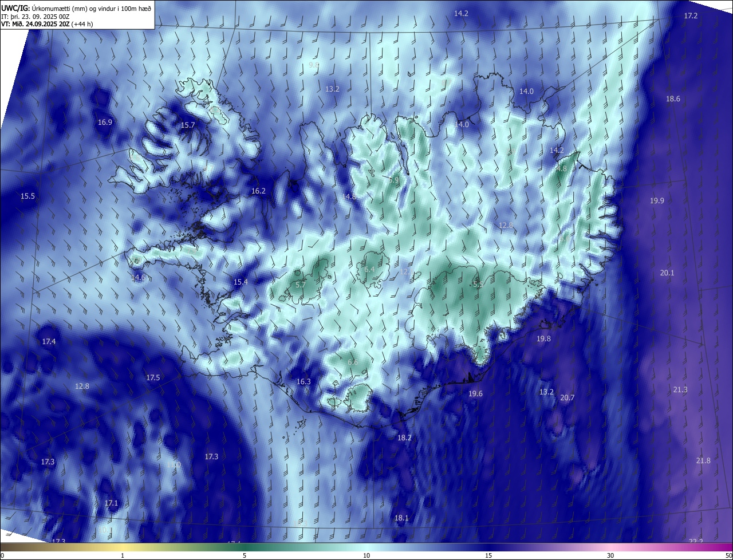Select the 6.4 value label

click(x=369, y=269)
